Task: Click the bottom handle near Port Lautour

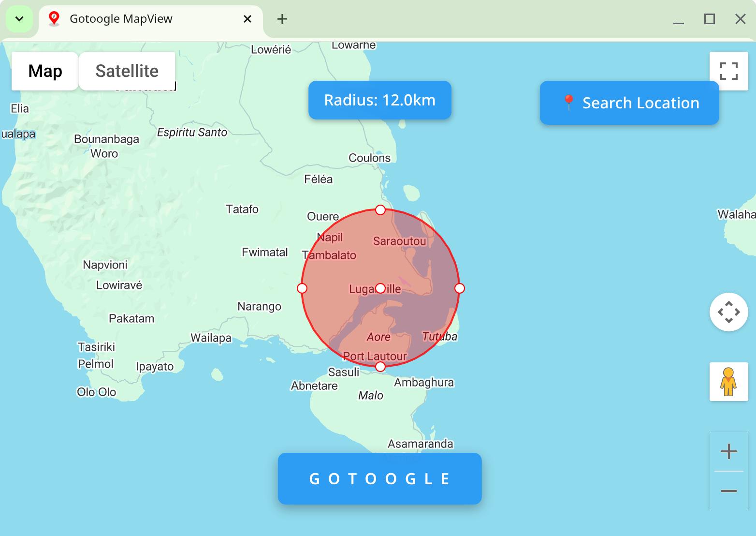Action: pos(379,366)
